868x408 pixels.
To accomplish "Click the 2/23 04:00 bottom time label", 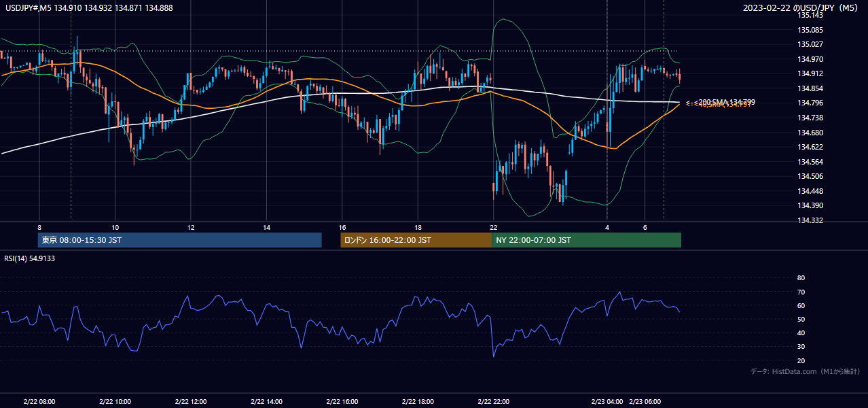I will pyautogui.click(x=607, y=401).
